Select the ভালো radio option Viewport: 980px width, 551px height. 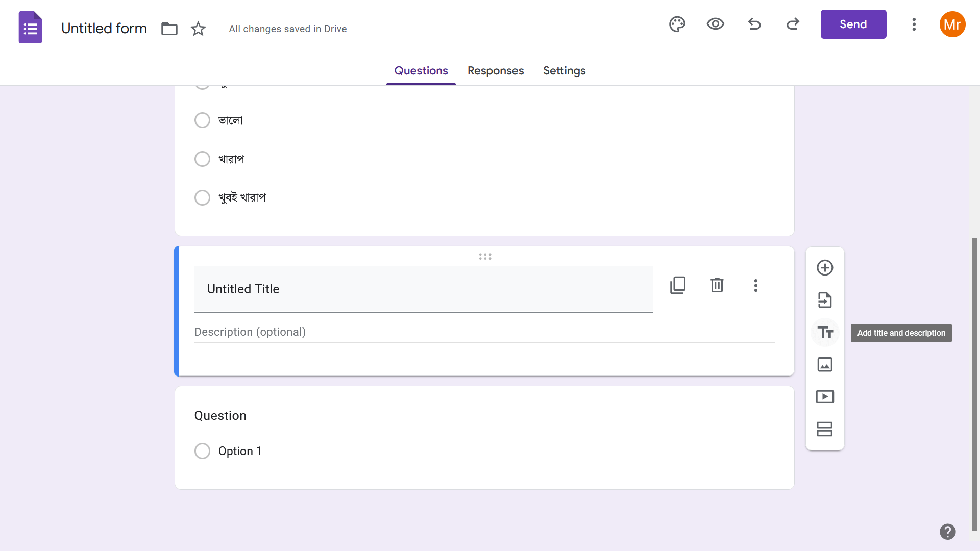[203, 120]
